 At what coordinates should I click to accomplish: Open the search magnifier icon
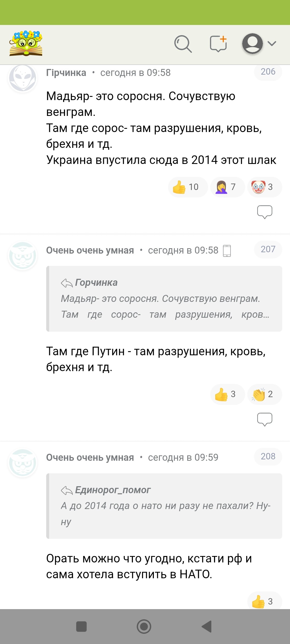click(x=183, y=44)
